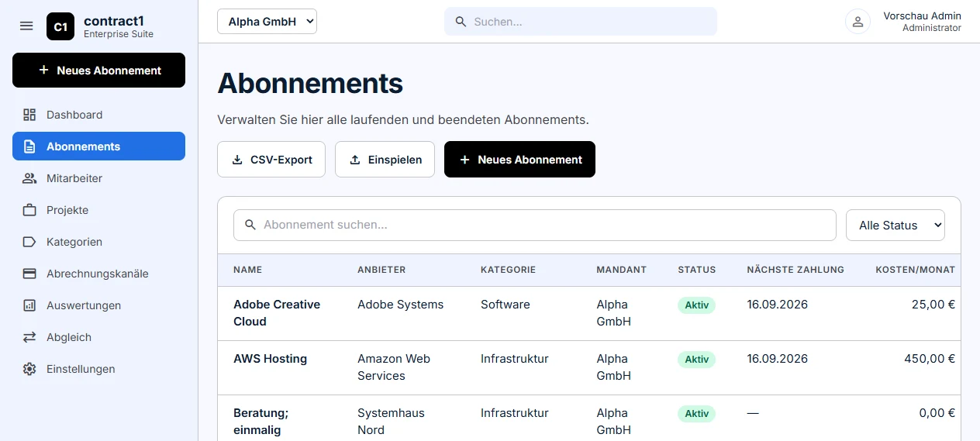
Task: Toggle the hamburger menu icon
Action: pyautogui.click(x=26, y=26)
